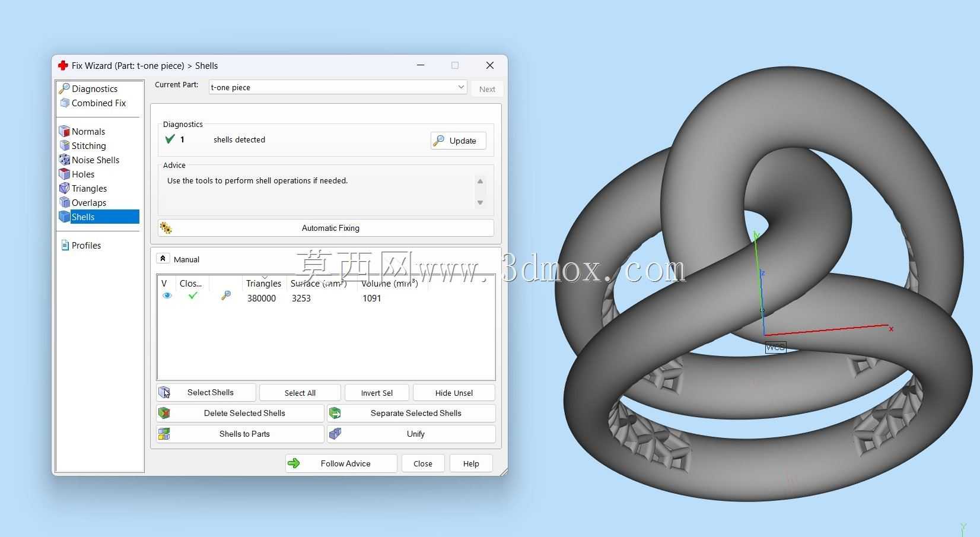Open the Overlaps step
The height and width of the screenshot is (537, 980).
(89, 203)
